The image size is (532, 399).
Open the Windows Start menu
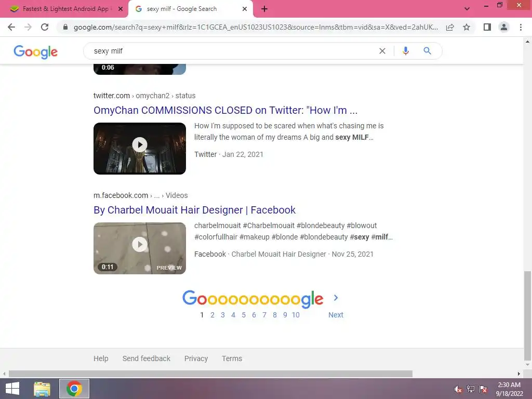[x=12, y=389]
